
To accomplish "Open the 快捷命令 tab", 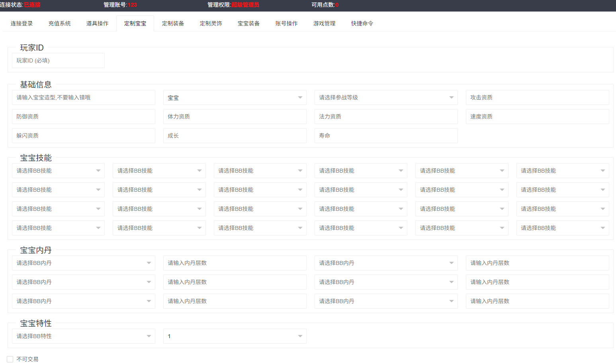I will [362, 23].
